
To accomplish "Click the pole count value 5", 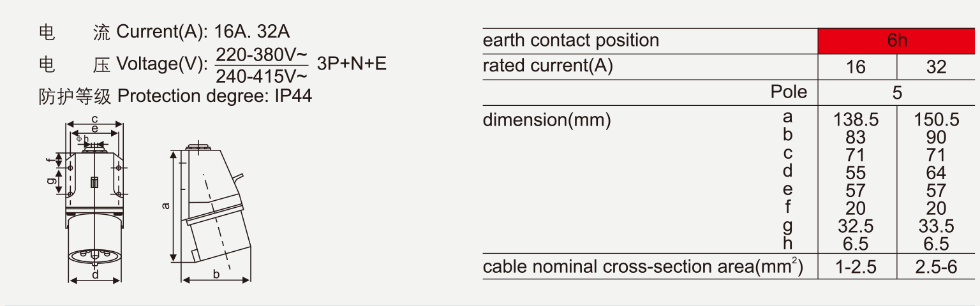I will (897, 92).
